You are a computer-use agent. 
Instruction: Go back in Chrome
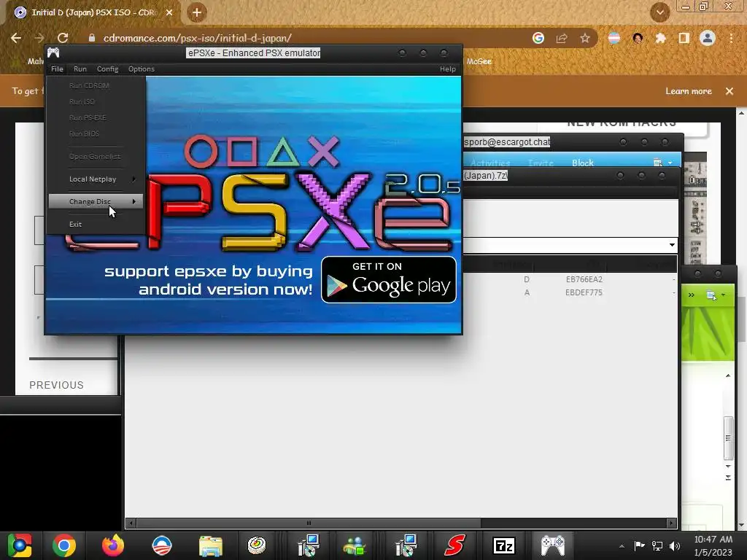16,38
